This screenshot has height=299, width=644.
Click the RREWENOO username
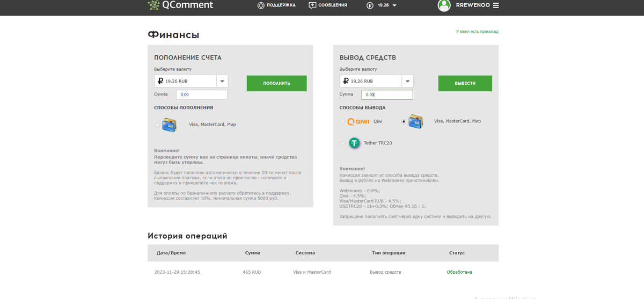pyautogui.click(x=472, y=5)
